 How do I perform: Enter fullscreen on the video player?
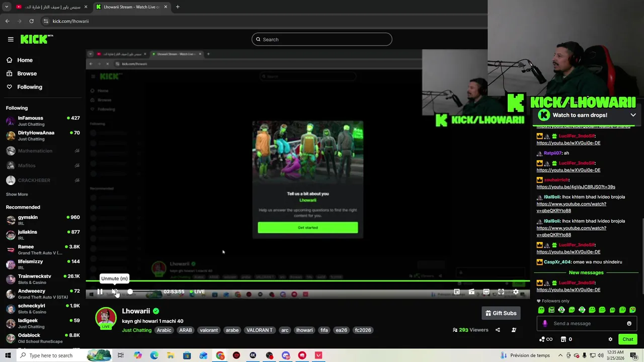[x=501, y=292]
